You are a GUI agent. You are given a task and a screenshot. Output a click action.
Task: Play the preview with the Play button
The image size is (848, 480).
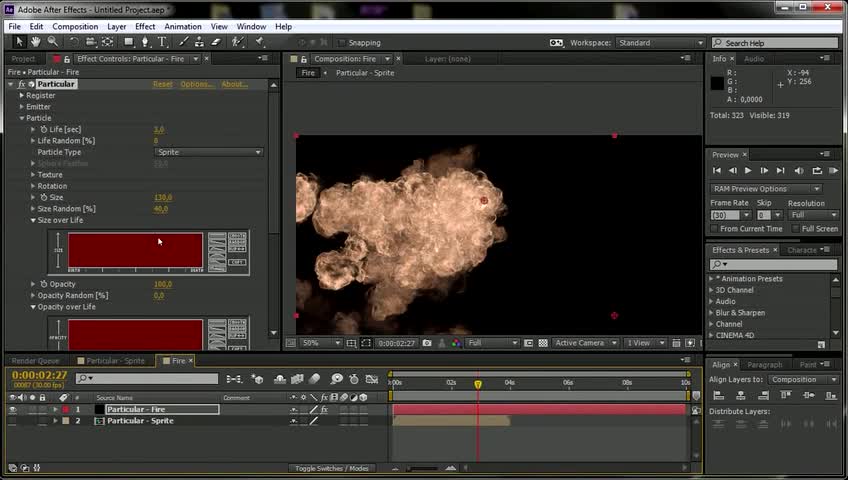click(x=748, y=171)
